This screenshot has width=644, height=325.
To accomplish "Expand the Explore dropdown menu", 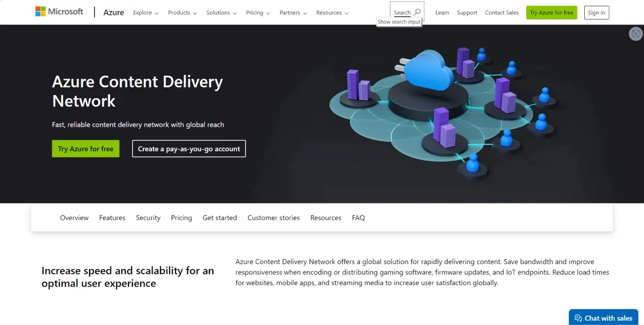I will pyautogui.click(x=146, y=12).
